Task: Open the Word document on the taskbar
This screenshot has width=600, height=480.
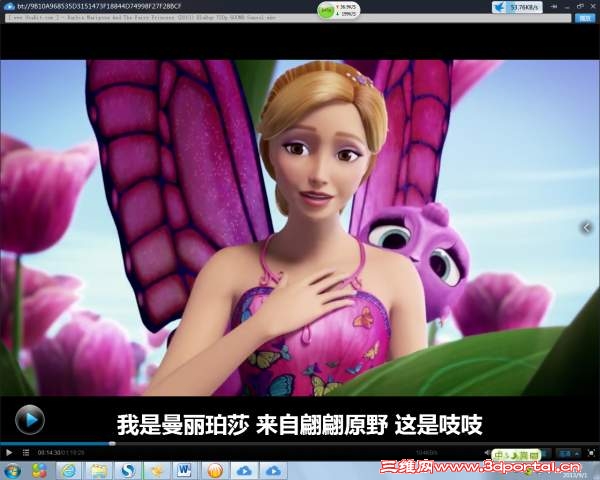Action: click(x=184, y=470)
